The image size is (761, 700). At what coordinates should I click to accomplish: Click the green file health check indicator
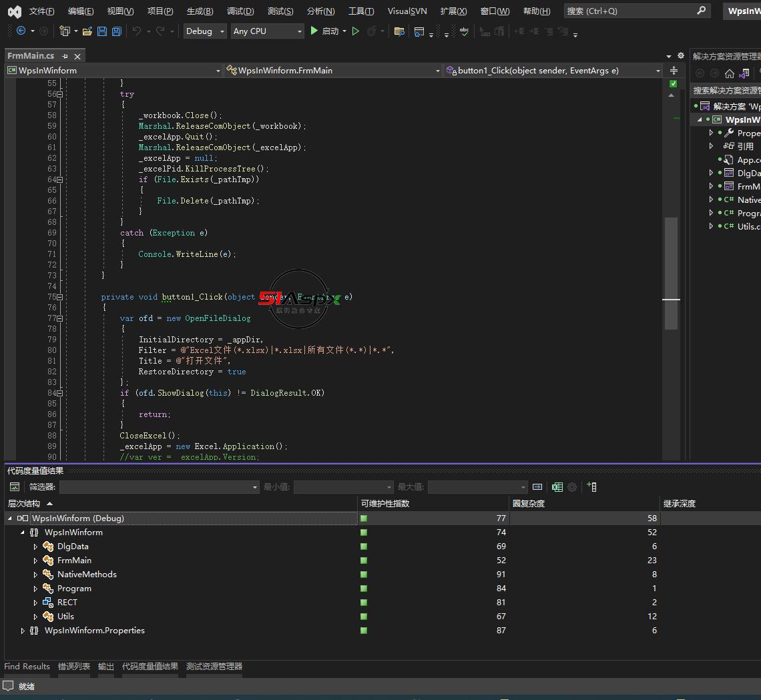point(673,84)
